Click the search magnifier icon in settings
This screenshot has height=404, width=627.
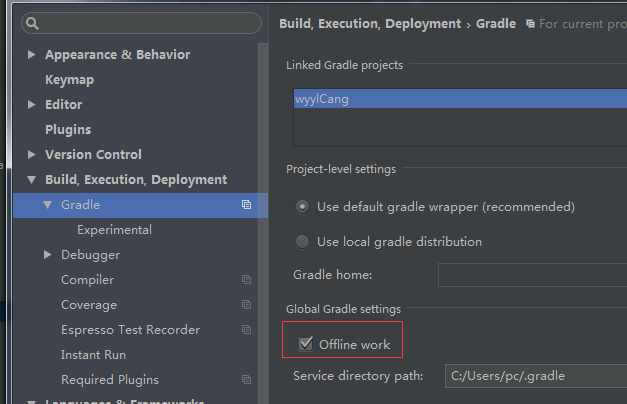pos(33,23)
